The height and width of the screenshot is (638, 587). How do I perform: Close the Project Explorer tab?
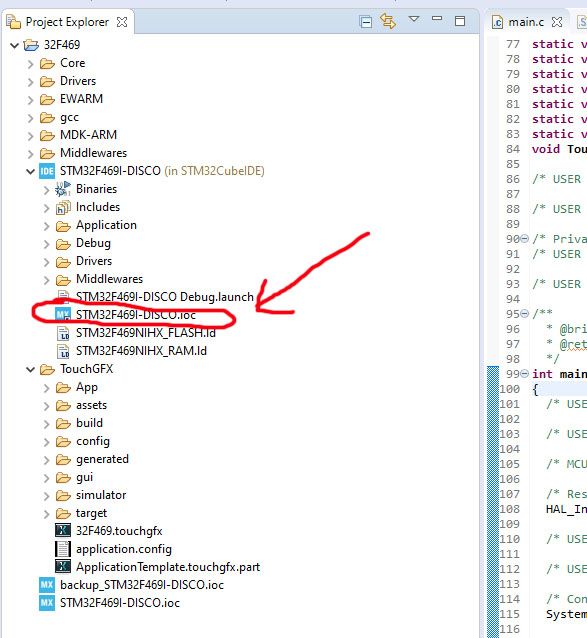click(x=122, y=22)
